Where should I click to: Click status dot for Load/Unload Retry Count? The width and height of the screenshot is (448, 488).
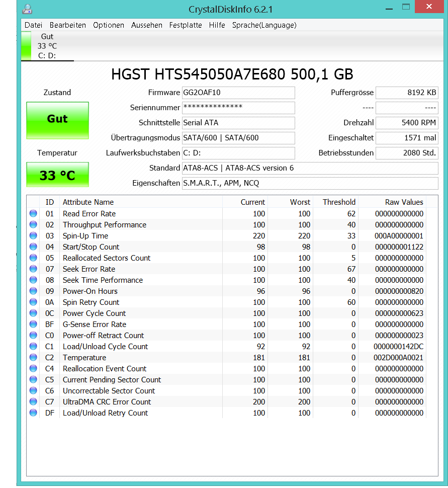point(33,413)
